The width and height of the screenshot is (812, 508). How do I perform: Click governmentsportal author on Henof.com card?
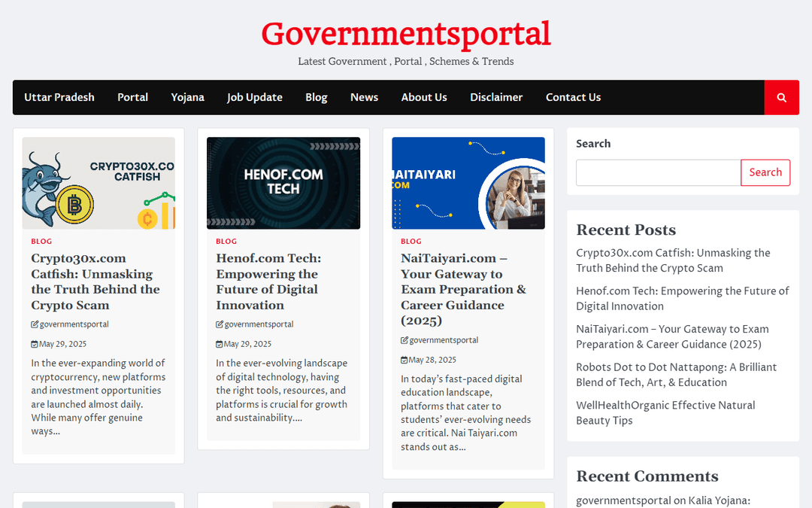click(259, 324)
